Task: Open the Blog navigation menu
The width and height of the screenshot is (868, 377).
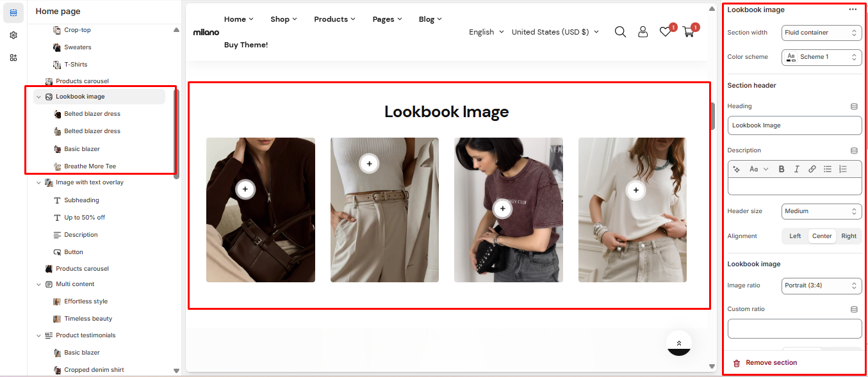Action: click(430, 19)
